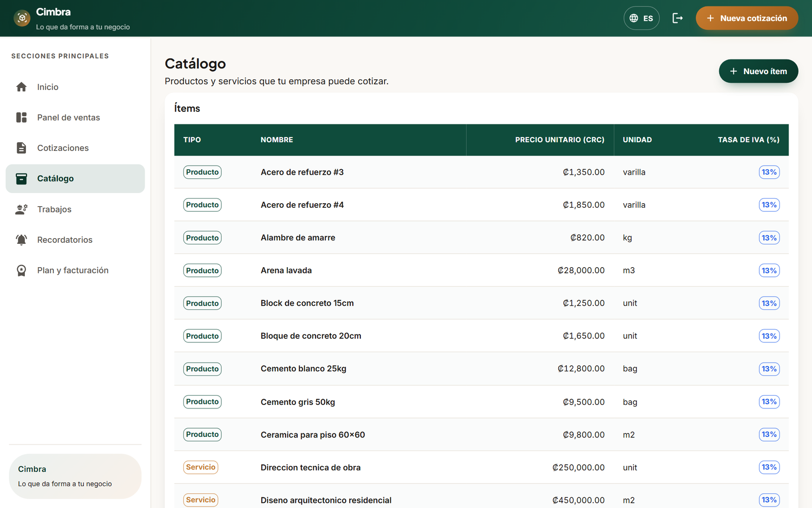Click the ₡28,000.00 price cell
The height and width of the screenshot is (508, 812).
581,270
